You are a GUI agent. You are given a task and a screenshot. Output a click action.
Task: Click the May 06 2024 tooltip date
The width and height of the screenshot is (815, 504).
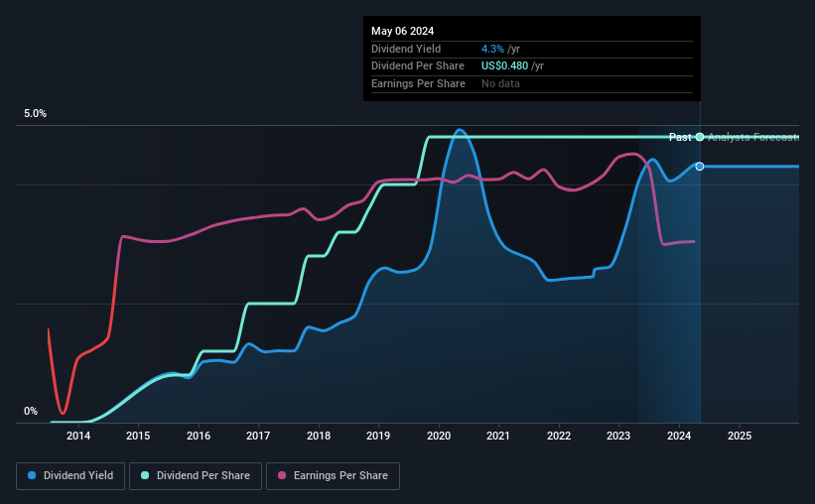point(402,31)
